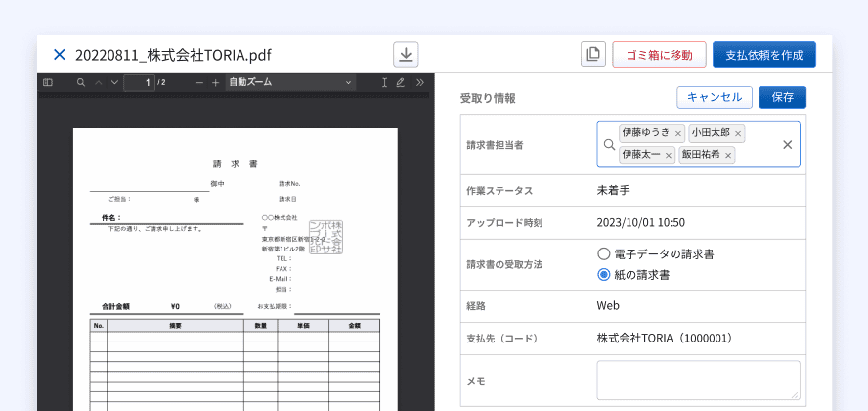Click the company seal stamp in PDF
868x411 pixels.
pos(326,237)
